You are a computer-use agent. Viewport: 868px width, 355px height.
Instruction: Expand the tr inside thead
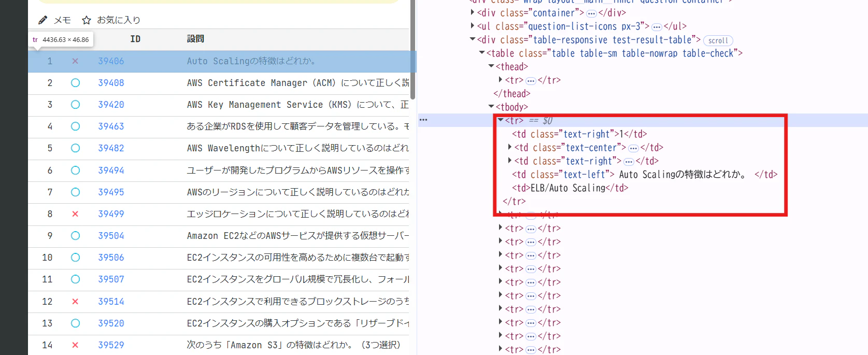click(x=501, y=79)
